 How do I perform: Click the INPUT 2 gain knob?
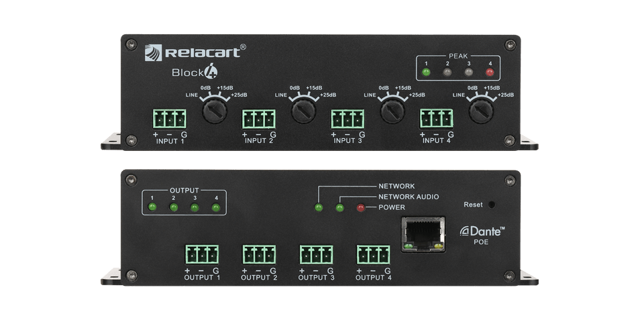point(303,110)
